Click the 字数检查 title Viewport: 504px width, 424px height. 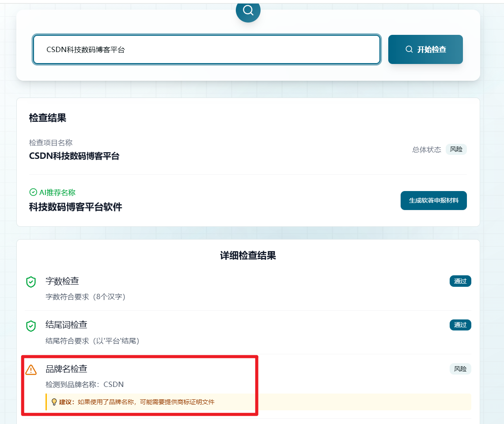(62, 281)
